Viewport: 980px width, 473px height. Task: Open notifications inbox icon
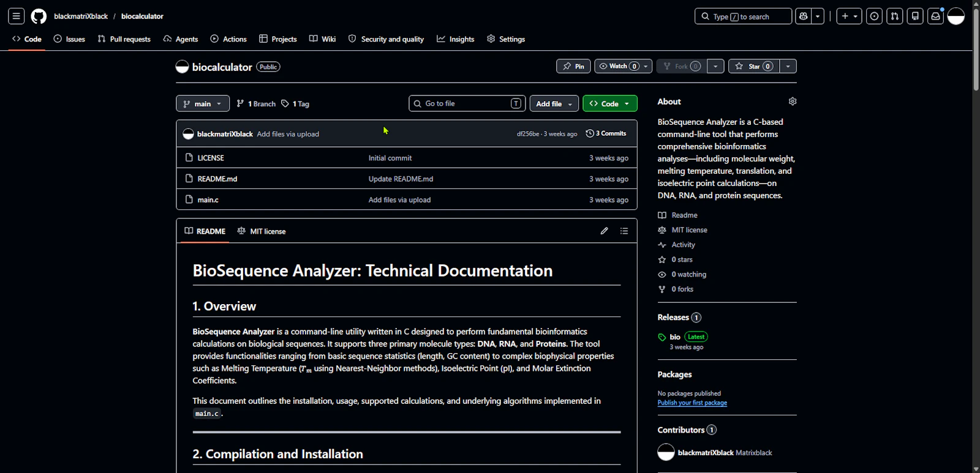(935, 17)
